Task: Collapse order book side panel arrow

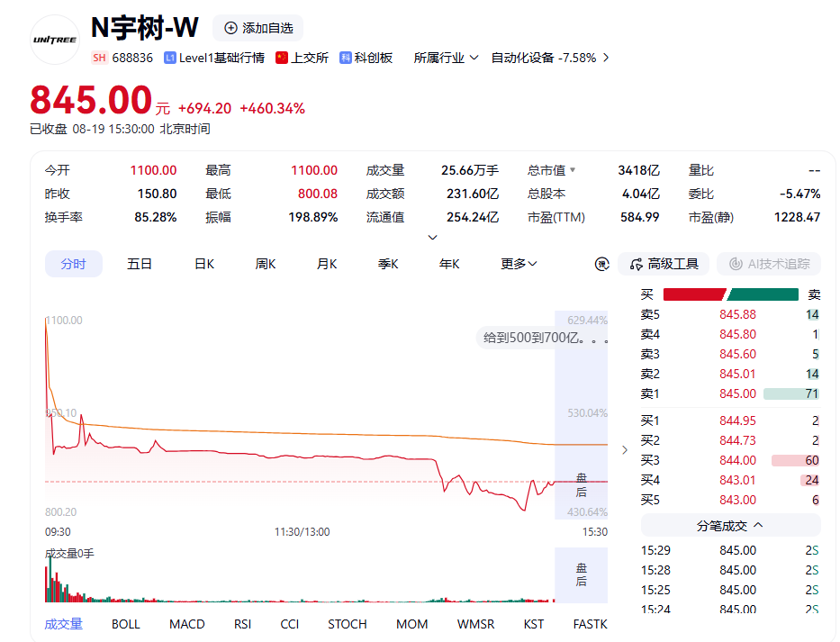Action: 625,450
